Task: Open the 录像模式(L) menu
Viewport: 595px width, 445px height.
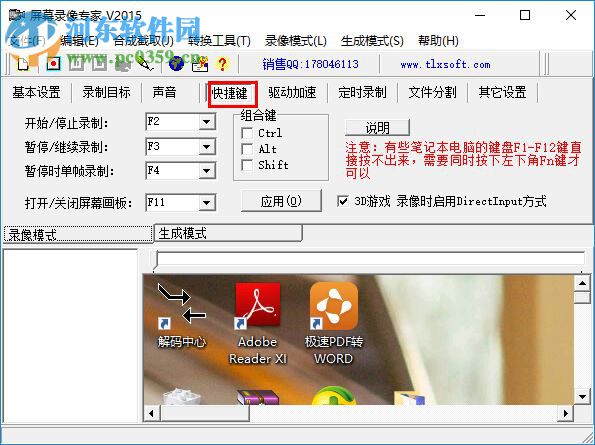Action: click(x=296, y=41)
